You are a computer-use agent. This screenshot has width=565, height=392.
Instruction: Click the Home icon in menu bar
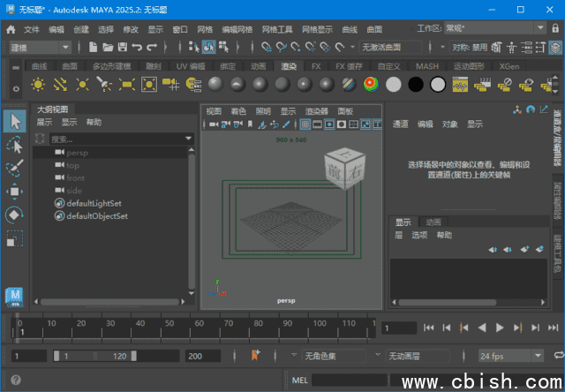11,29
